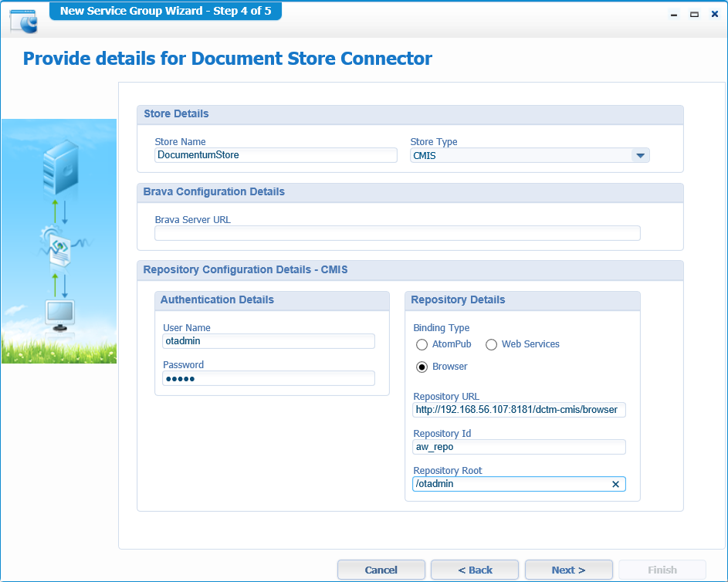Viewport: 728px width, 582px height.
Task: Focus the Brava Server URL field
Action: (397, 233)
